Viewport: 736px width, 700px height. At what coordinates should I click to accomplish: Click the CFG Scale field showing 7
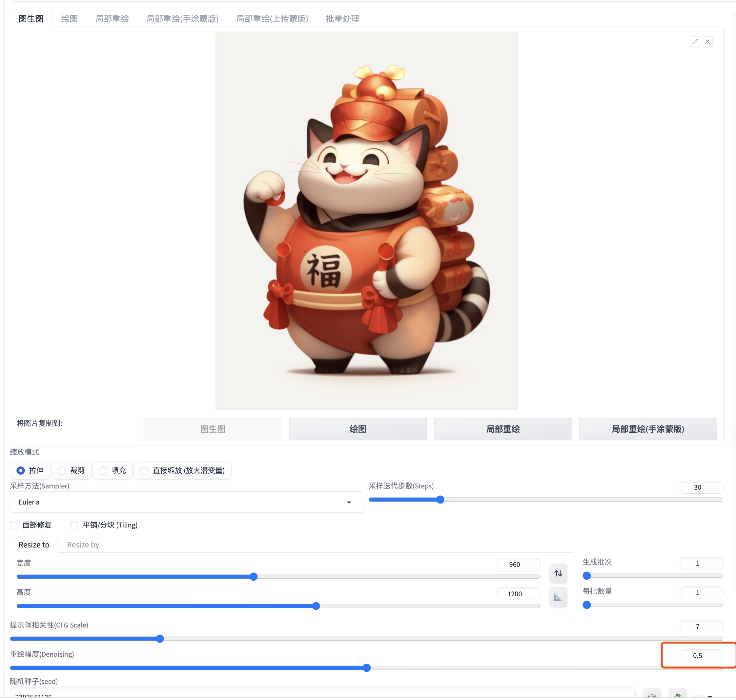[701, 627]
